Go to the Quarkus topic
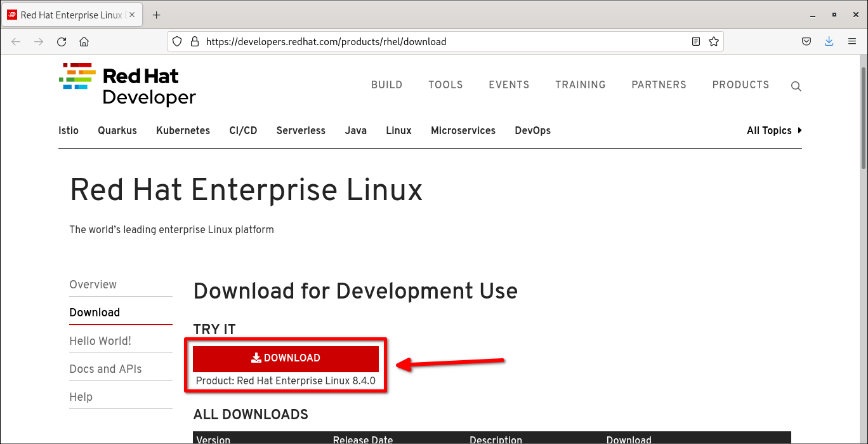The image size is (868, 444). point(117,131)
